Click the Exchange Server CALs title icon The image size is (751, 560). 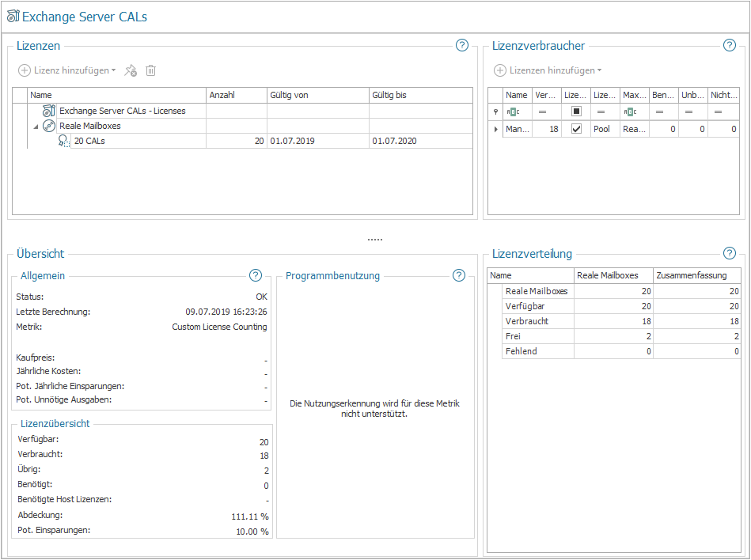coord(13,17)
